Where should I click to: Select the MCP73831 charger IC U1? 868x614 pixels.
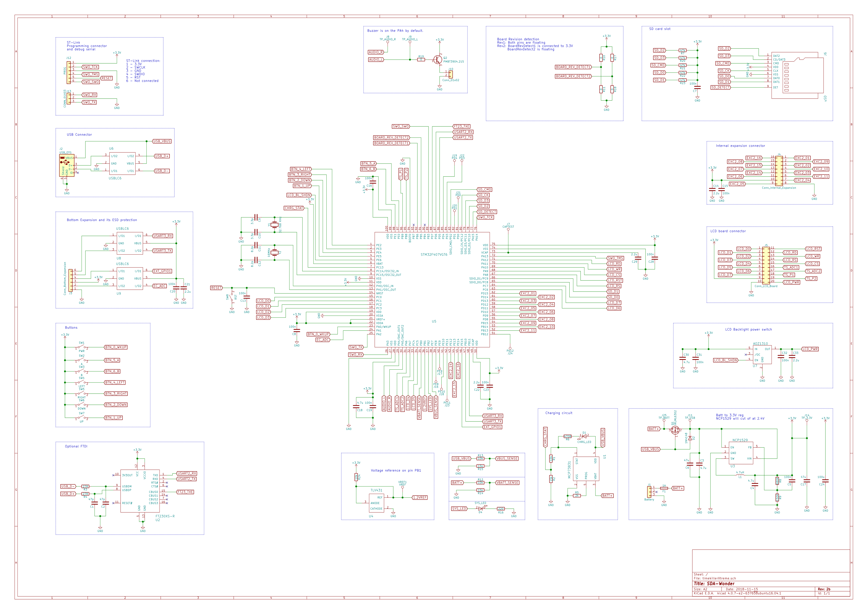pos(586,469)
